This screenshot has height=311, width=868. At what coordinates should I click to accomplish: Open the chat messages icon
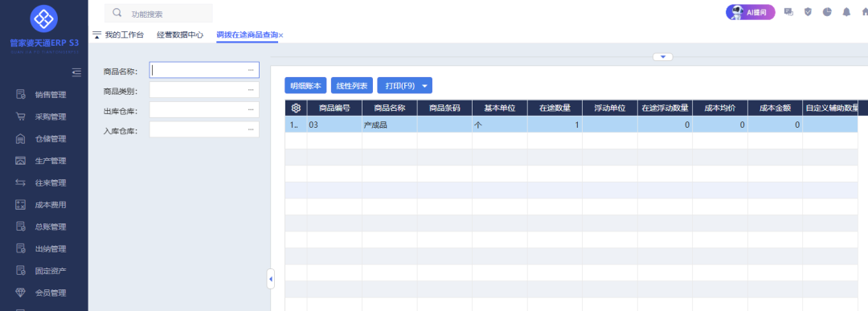tap(789, 12)
